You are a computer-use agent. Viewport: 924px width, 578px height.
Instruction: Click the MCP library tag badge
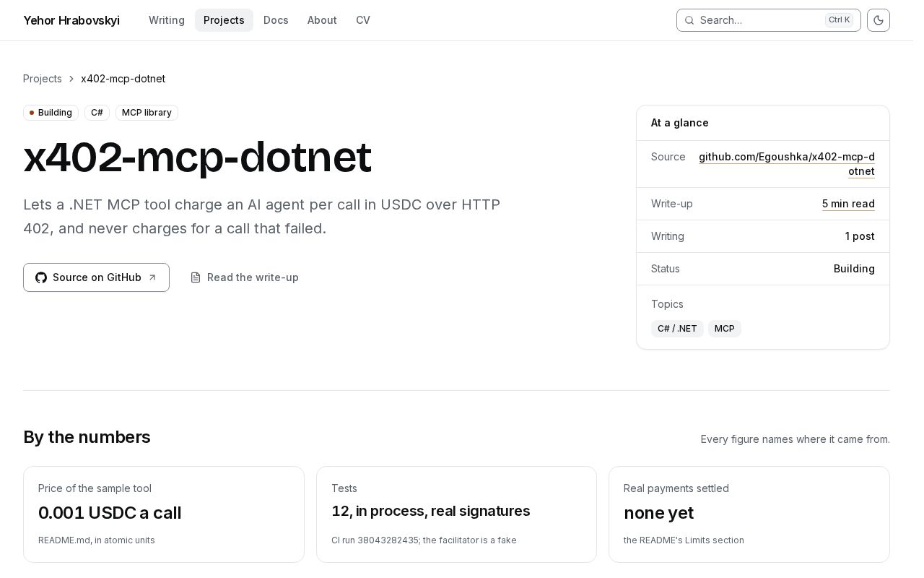[147, 113]
